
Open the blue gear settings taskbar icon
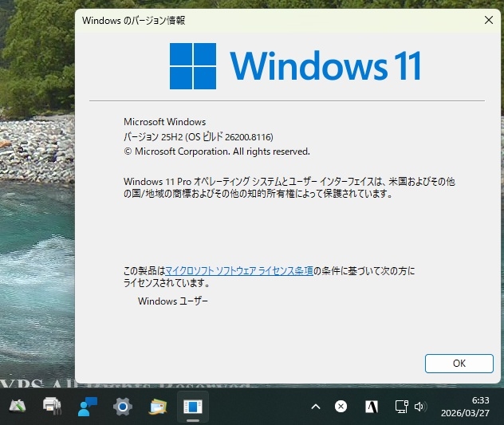[x=123, y=407]
